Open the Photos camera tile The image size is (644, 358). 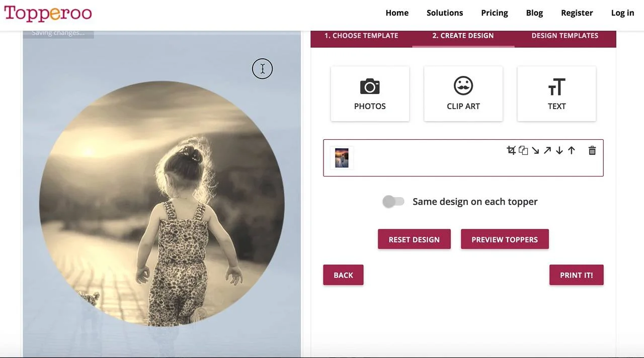click(370, 94)
